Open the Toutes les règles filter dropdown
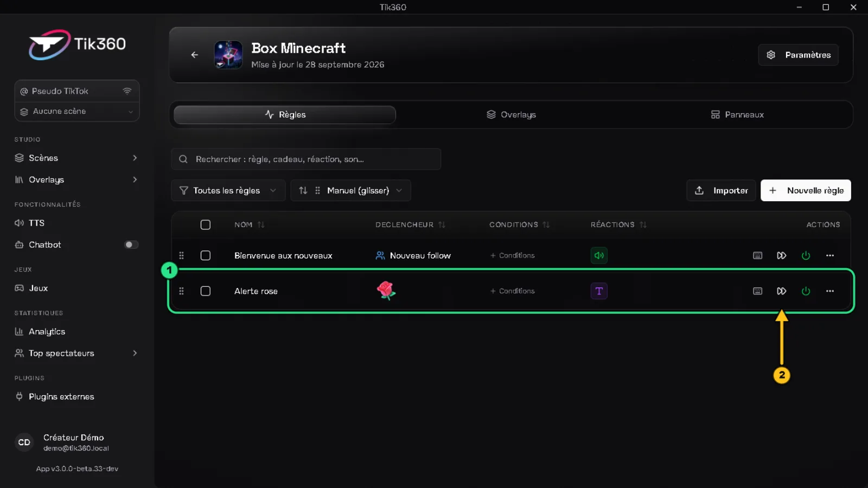 (x=228, y=190)
